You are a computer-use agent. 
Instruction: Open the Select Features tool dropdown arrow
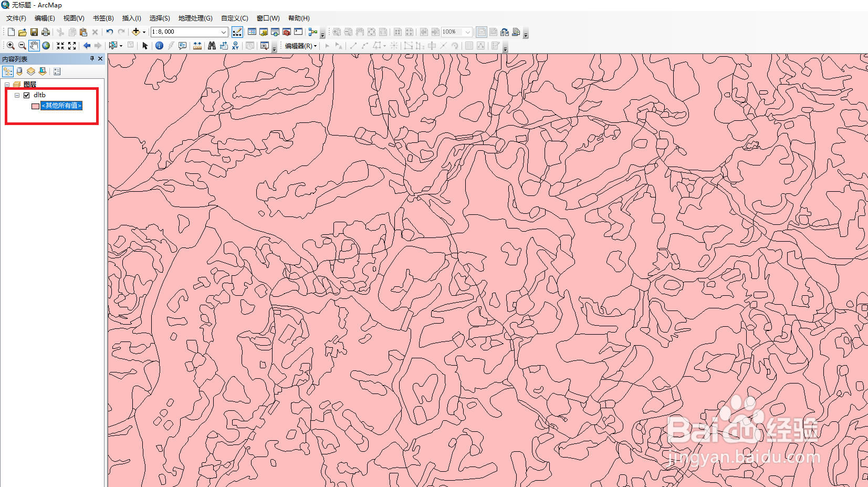coord(121,46)
